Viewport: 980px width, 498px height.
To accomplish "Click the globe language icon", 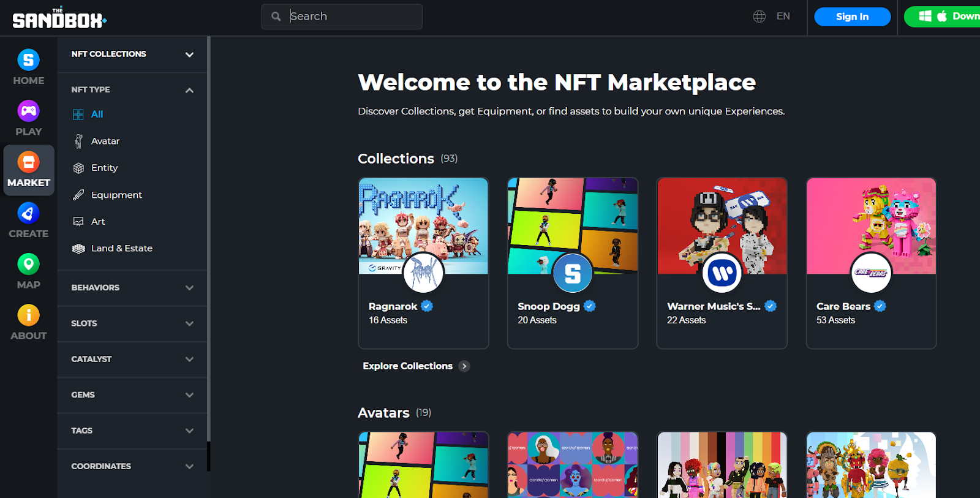I will tap(759, 17).
